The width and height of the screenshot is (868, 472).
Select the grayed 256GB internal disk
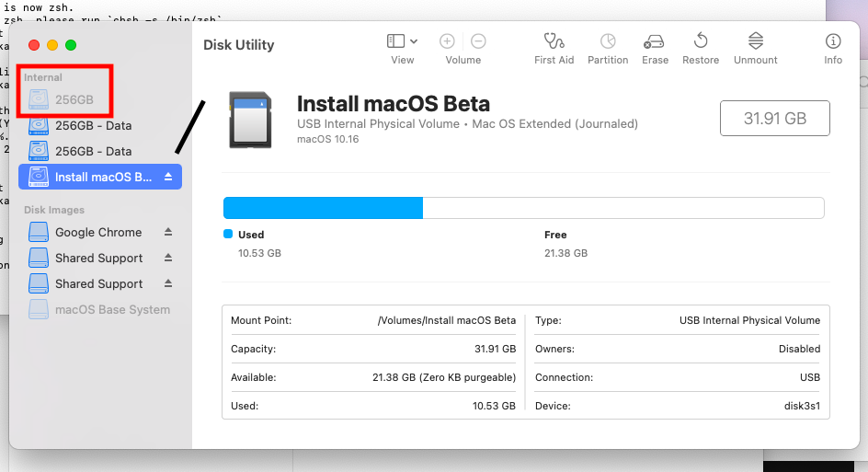tap(74, 99)
